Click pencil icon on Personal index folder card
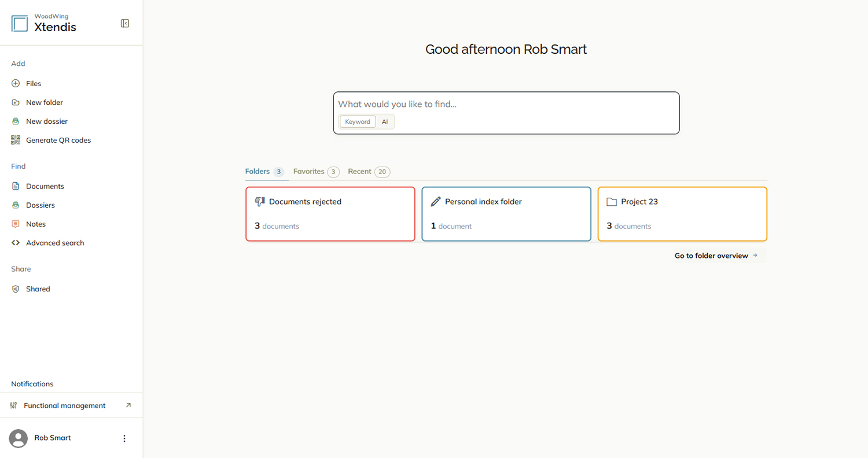Viewport: 868px width, 458px height. [436, 202]
